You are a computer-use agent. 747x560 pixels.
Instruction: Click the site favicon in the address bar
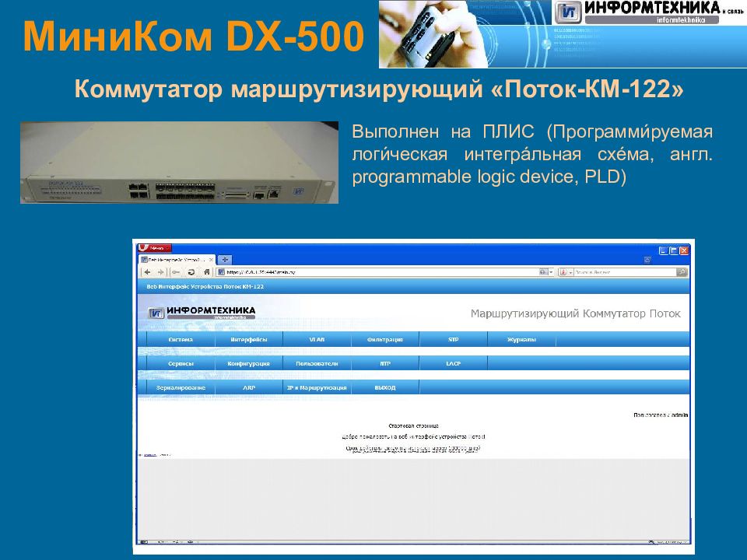point(221,272)
